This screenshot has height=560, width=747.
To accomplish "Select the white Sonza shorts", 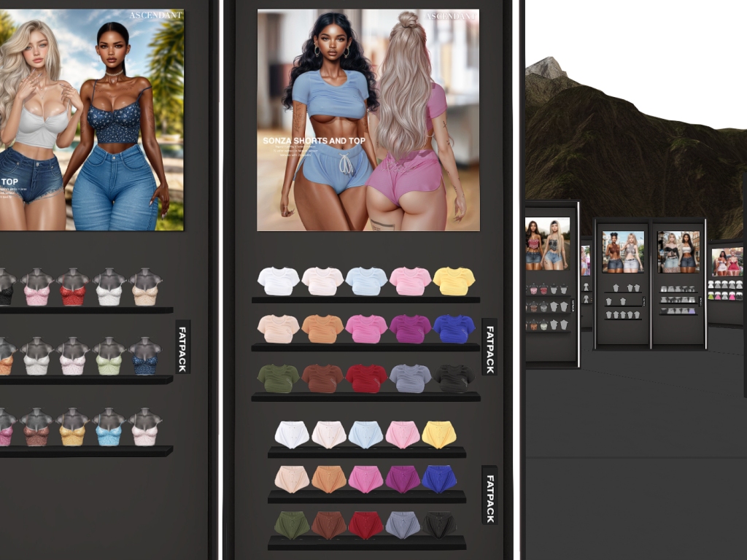I will tap(292, 435).
